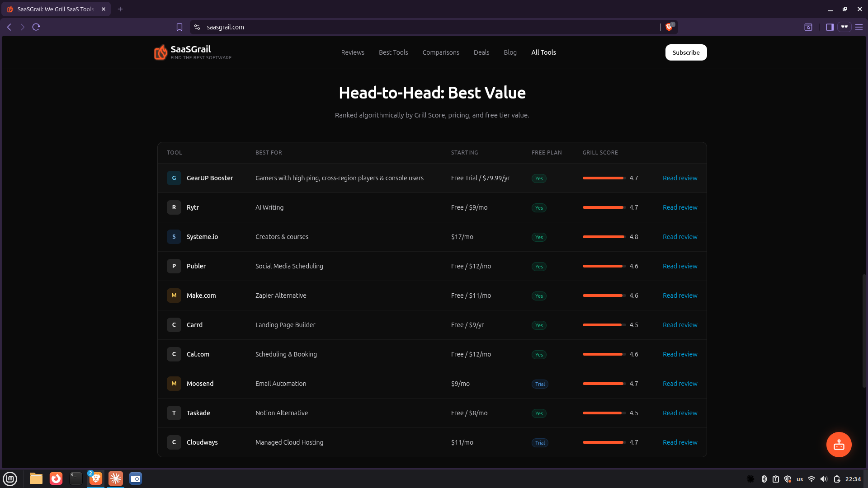868x488 pixels.
Task: Read review for Systeme.io
Action: (680, 237)
